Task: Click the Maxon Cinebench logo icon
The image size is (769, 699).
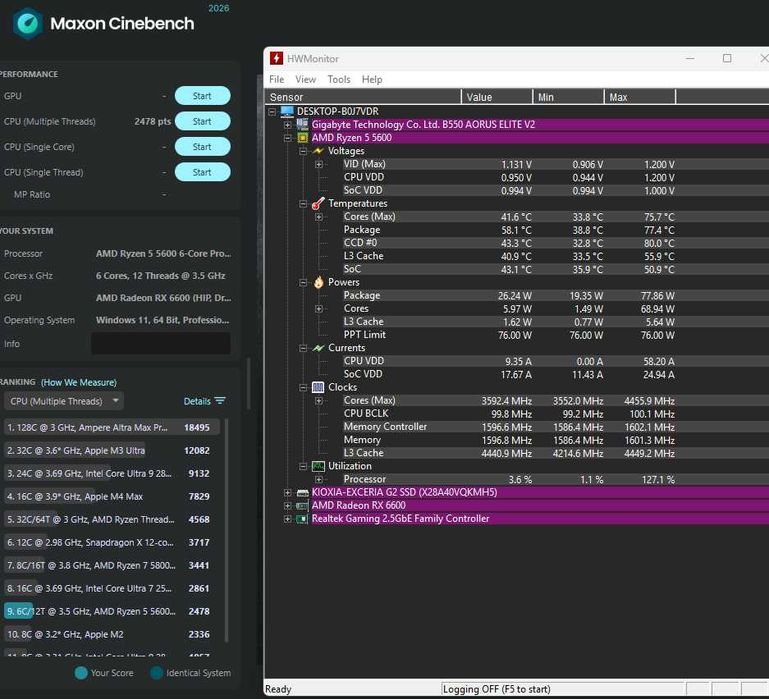Action: pyautogui.click(x=27, y=23)
